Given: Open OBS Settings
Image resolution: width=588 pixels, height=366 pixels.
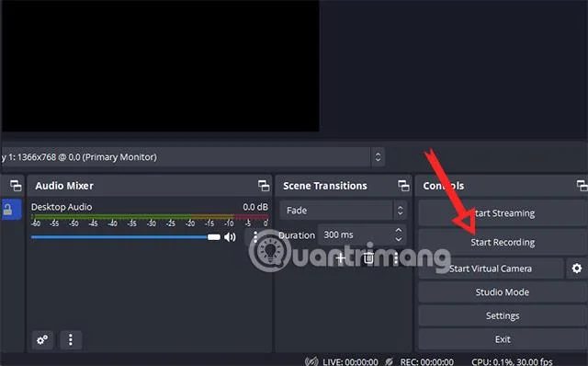Looking at the screenshot, I should [x=503, y=315].
